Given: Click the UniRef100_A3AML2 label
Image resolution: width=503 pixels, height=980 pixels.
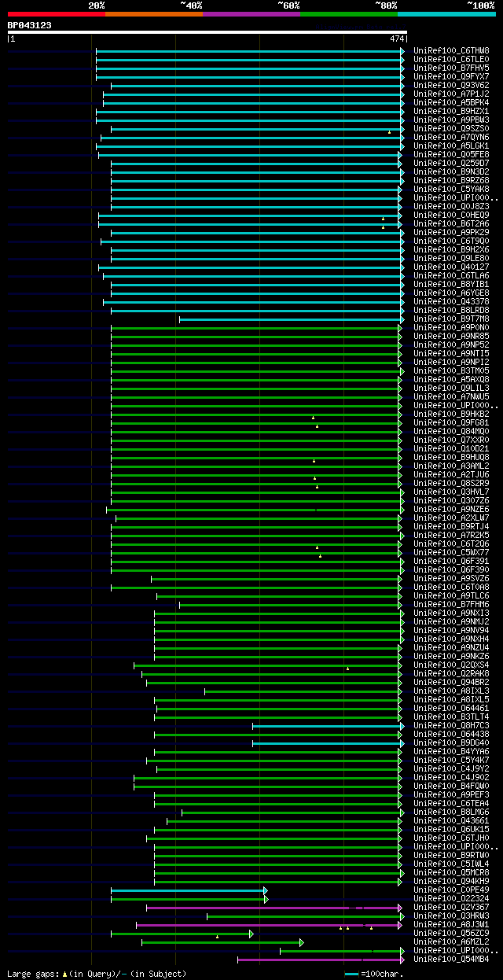Looking at the screenshot, I should coord(451,466).
